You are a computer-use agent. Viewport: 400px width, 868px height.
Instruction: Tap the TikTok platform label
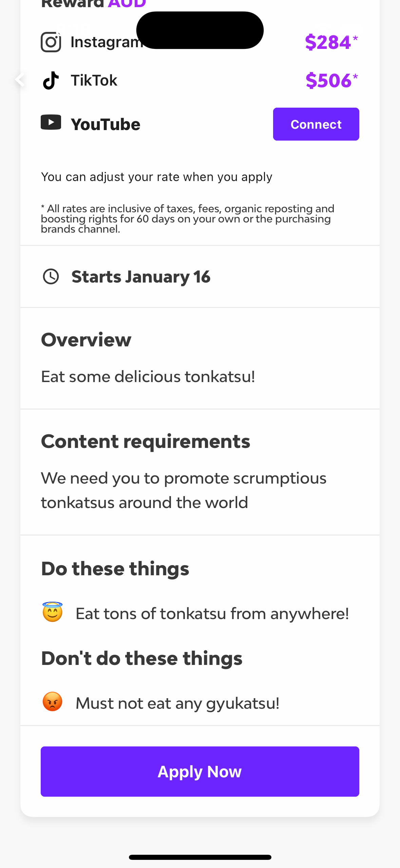(94, 80)
